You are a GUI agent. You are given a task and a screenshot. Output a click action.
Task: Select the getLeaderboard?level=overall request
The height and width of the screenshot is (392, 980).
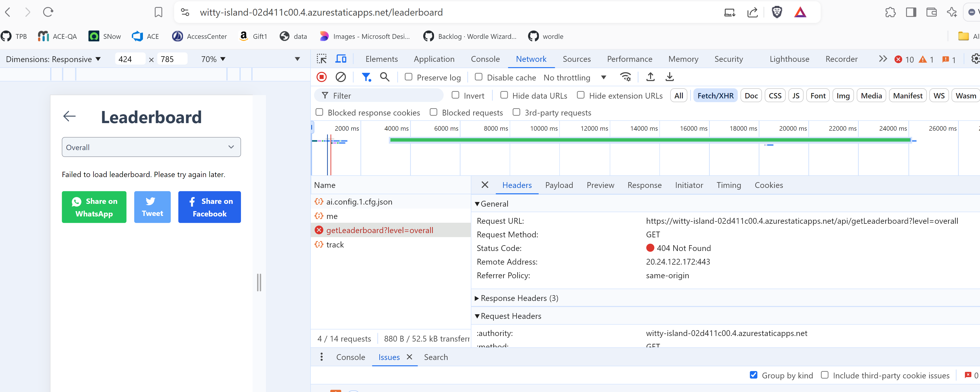pos(391,230)
